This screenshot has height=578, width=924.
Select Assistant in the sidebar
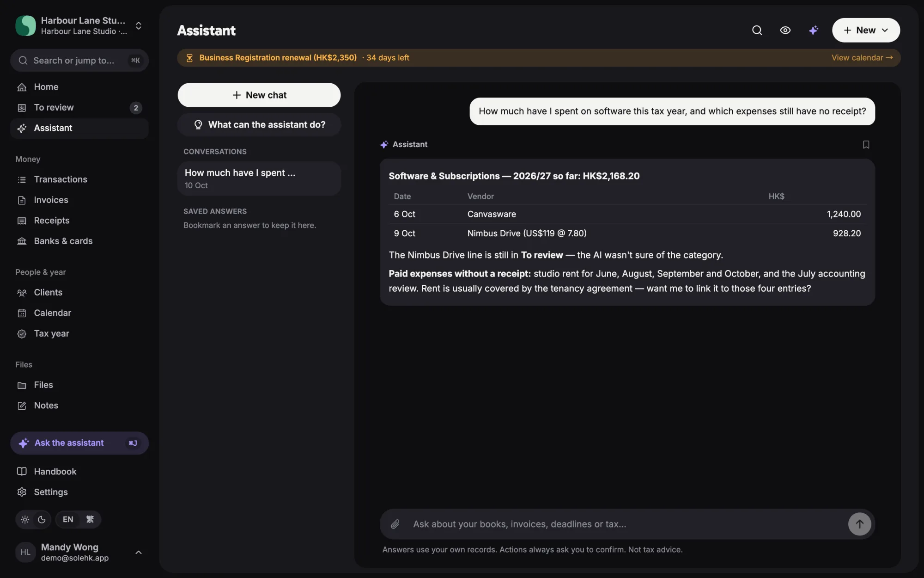[79, 128]
